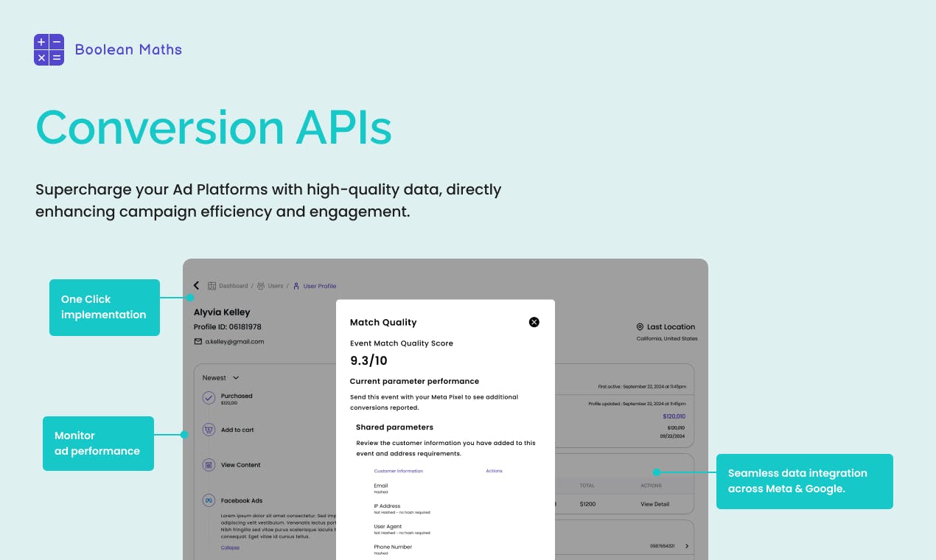Screen dimensions: 936x560
Task: Click the envelope icon beside a.kelley@gmail.com
Action: coord(198,341)
